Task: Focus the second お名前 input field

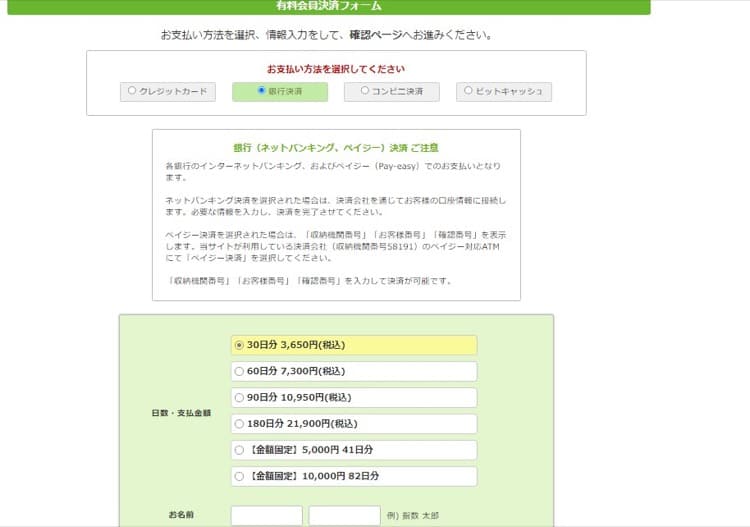Action: 344,515
